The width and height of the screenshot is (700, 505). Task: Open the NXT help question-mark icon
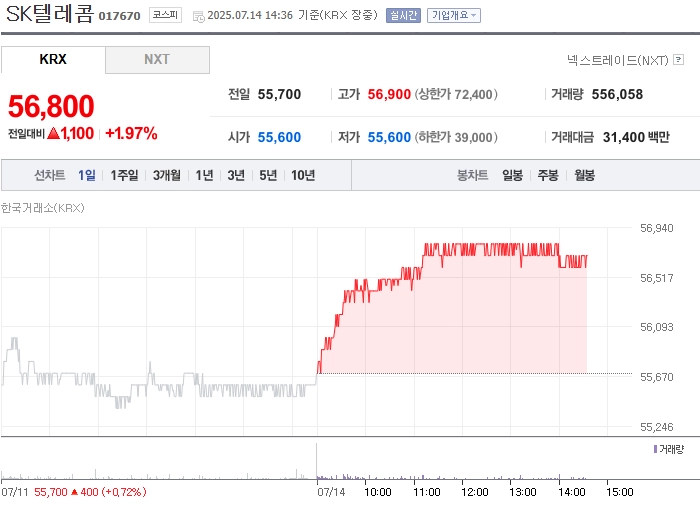(679, 59)
